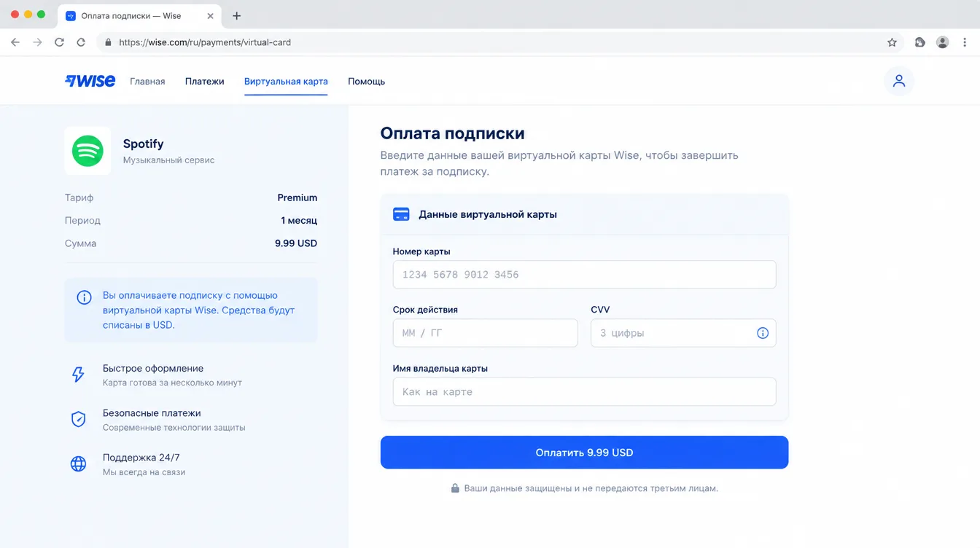Click the Мы всегда на связи text

pyautogui.click(x=144, y=472)
